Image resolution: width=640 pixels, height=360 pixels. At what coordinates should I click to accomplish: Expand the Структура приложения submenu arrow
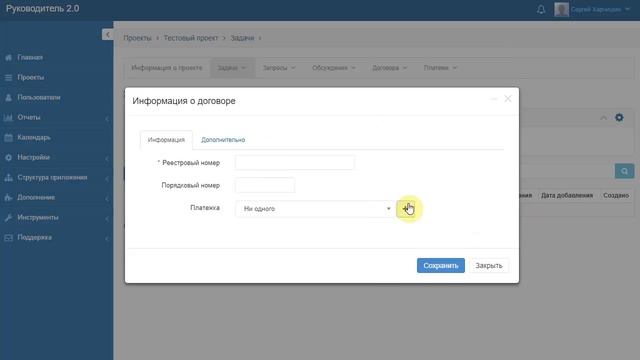107,179
